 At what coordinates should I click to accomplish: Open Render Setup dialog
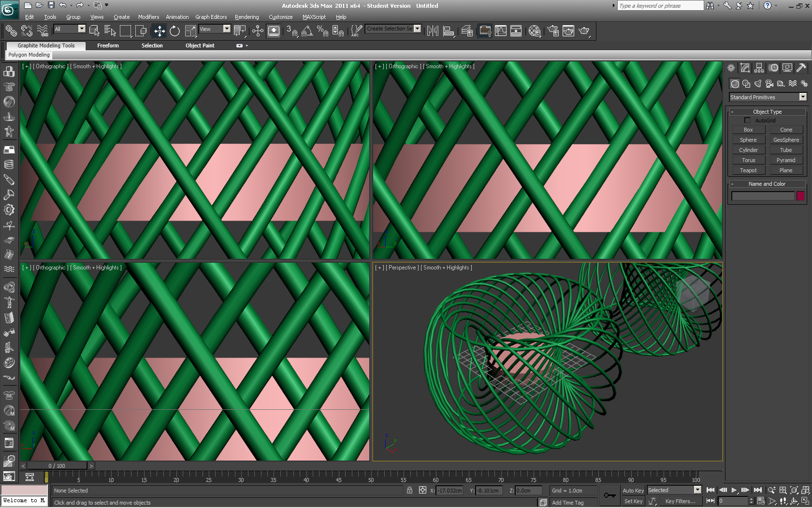coord(553,31)
